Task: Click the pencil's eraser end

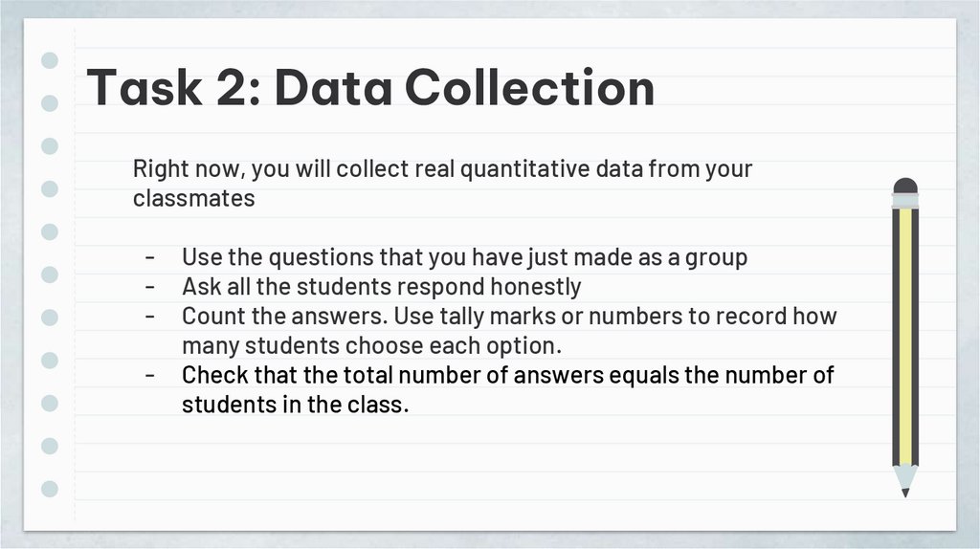Action: [x=904, y=186]
